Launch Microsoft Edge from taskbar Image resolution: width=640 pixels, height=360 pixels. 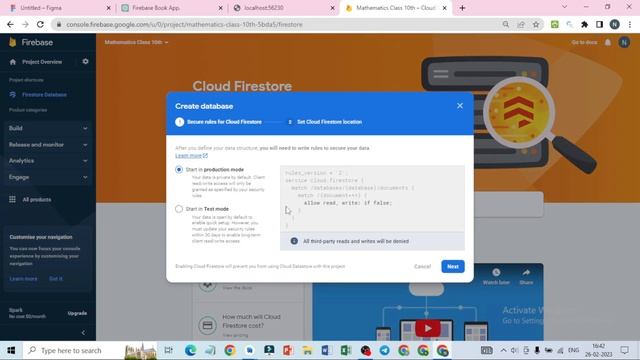click(190, 350)
